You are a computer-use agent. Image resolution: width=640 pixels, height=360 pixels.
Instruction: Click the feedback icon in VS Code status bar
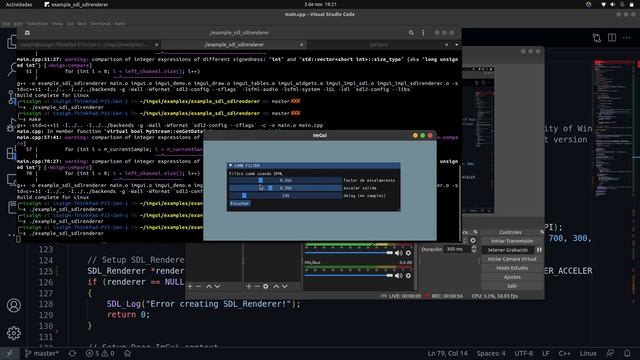[610, 353]
